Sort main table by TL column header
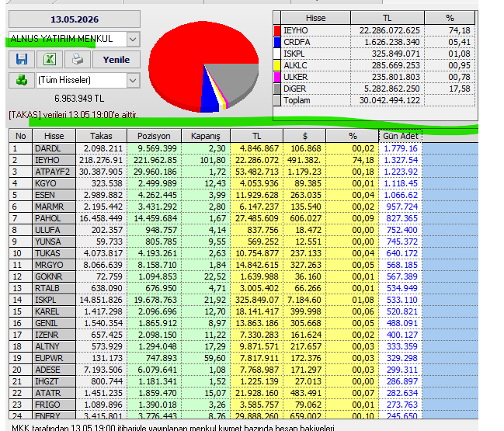 [x=256, y=136]
